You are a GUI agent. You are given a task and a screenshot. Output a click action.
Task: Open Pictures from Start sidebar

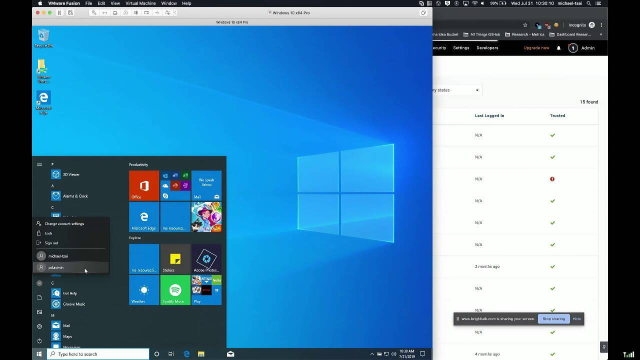click(x=39, y=312)
